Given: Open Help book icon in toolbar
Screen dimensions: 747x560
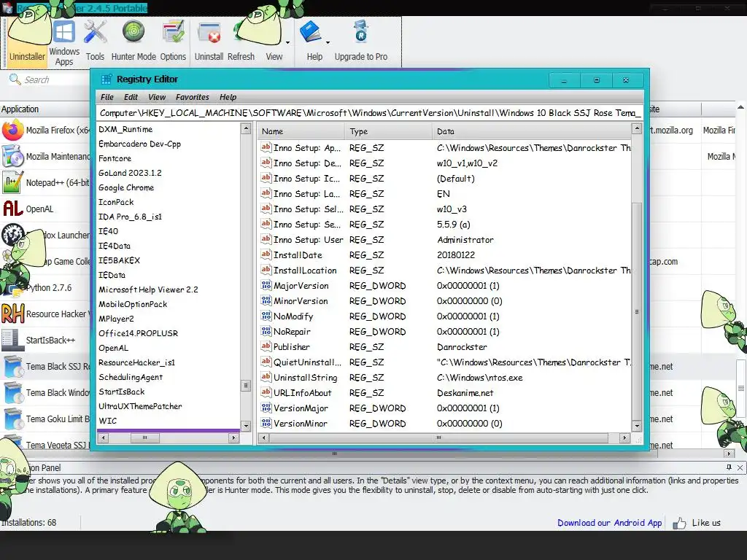Looking at the screenshot, I should coord(311,32).
